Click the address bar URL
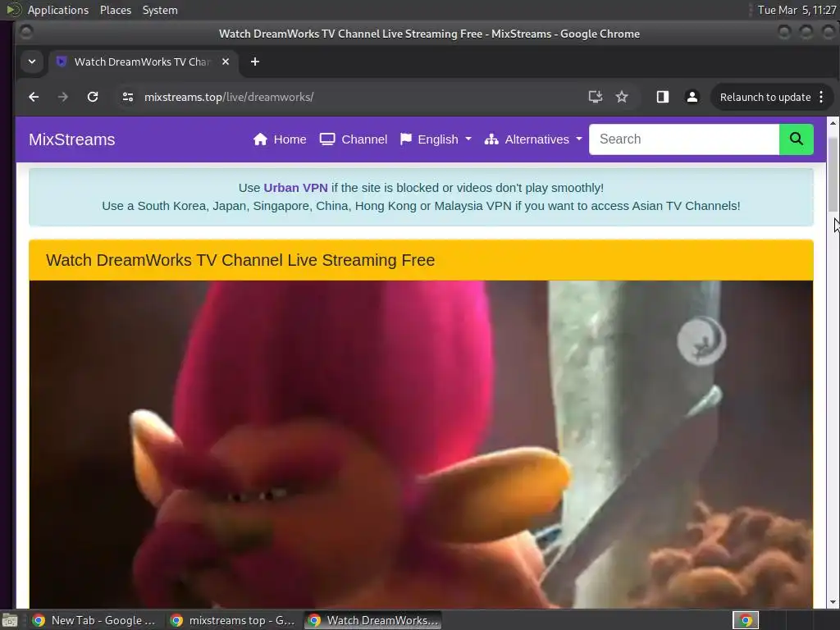 (229, 97)
